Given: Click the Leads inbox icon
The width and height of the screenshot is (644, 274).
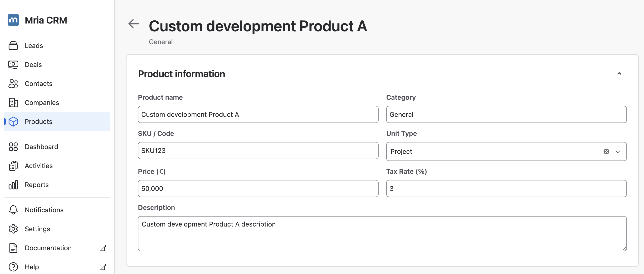Looking at the screenshot, I should (x=13, y=46).
